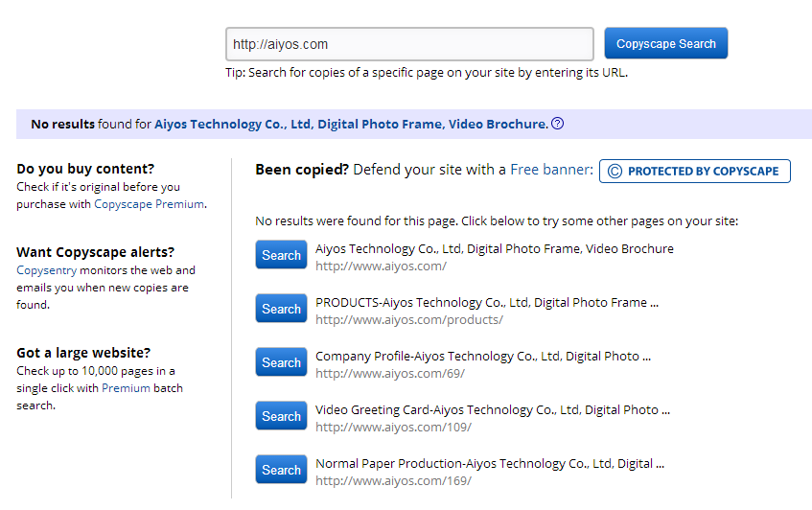Open the help question mark icon
The image size is (812, 510).
557,124
